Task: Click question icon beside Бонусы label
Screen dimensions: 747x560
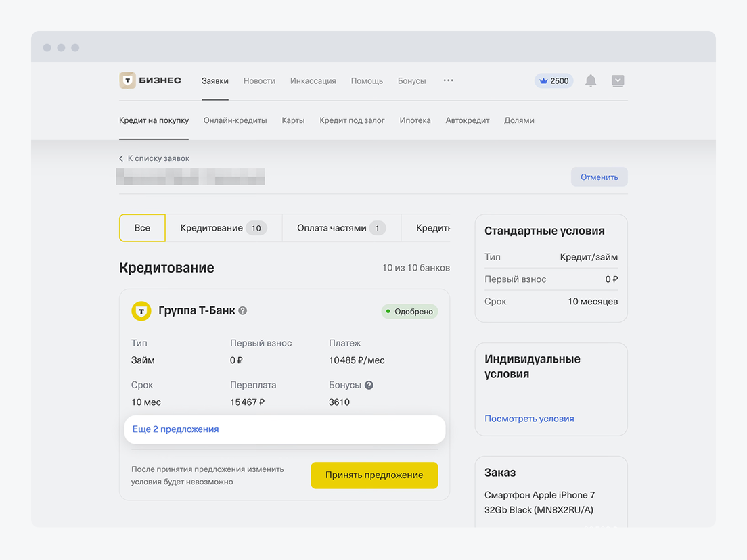Action: 369,385
